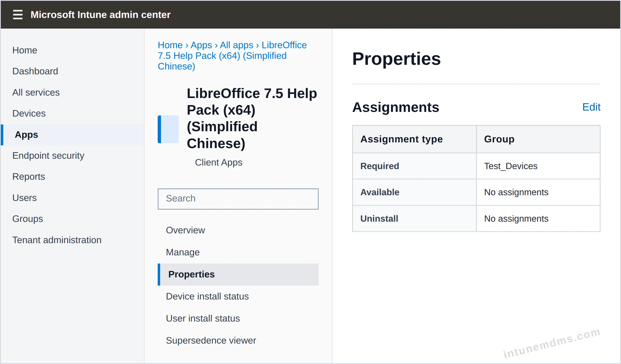Open Reports from the sidebar
Viewport: 621px width, 364px height.
coord(29,176)
